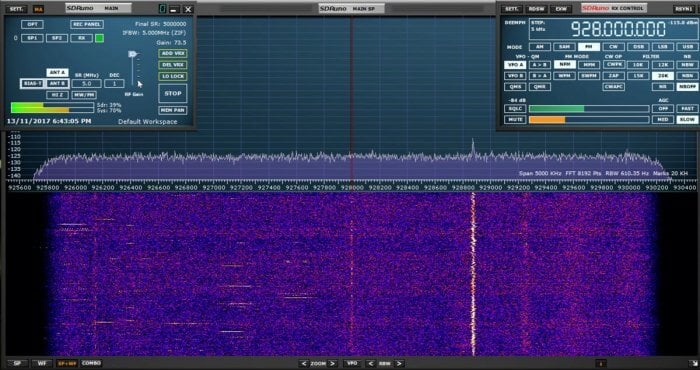Select DSB demodulation mode
This screenshot has width=700, height=370.
(x=638, y=47)
